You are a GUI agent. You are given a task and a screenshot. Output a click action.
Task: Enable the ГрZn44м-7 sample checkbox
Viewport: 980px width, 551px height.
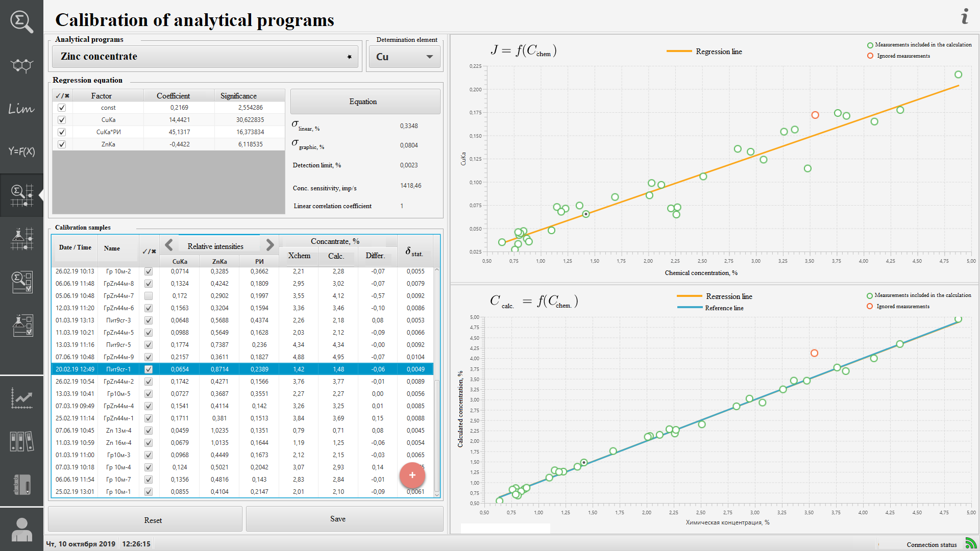point(149,296)
